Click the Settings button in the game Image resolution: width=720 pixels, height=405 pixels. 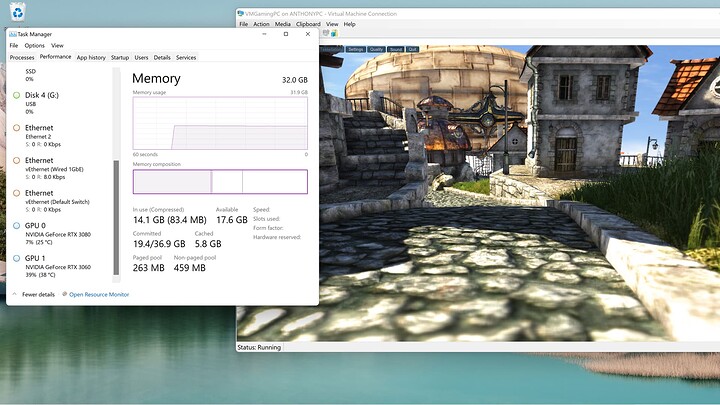point(355,49)
